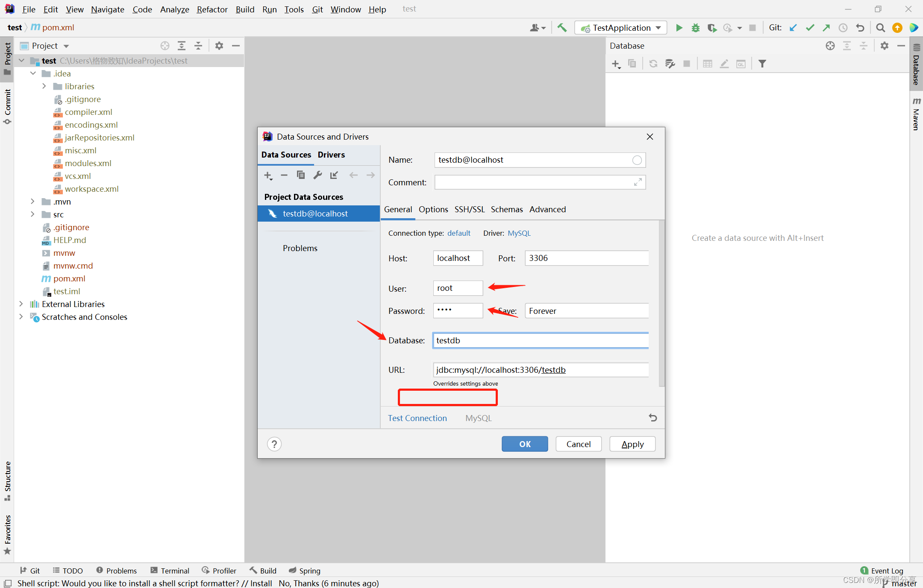Open the Refactor menu
The width and height of the screenshot is (923, 588).
tap(212, 9)
